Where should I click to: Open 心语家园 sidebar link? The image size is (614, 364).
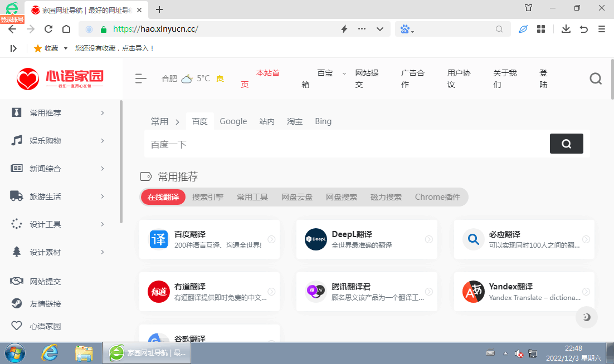pos(45,326)
